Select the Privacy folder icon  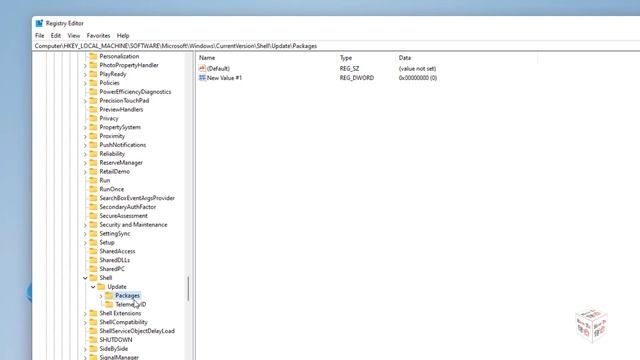pos(93,118)
